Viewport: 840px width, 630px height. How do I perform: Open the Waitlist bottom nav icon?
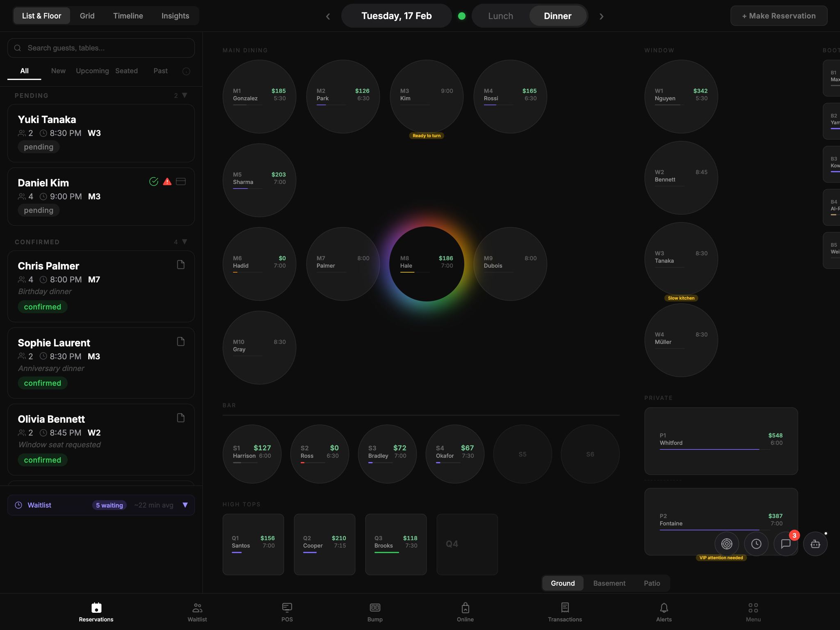click(197, 607)
